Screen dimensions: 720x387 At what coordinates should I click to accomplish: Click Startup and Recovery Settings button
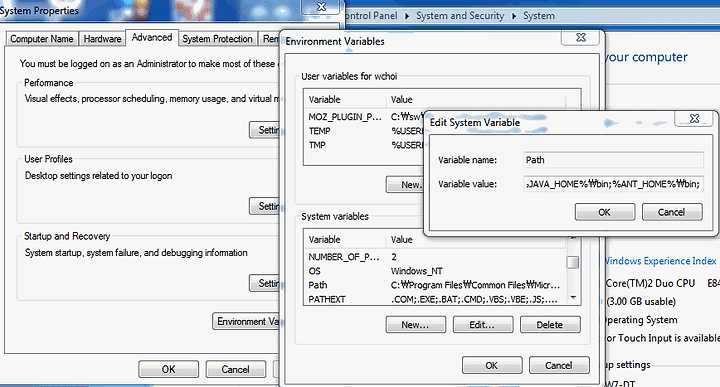(265, 283)
